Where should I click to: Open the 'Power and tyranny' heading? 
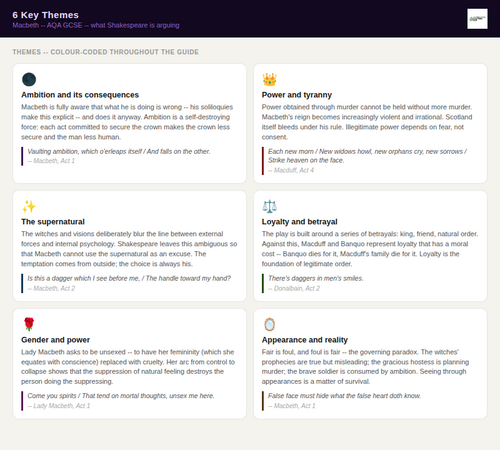[x=297, y=95]
